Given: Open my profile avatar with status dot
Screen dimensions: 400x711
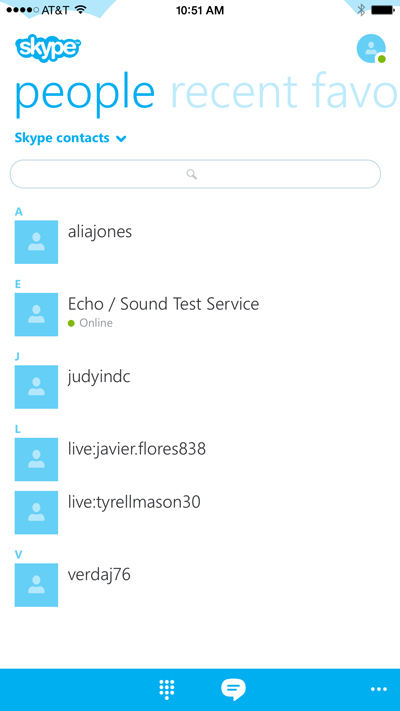Looking at the screenshot, I should point(371,49).
